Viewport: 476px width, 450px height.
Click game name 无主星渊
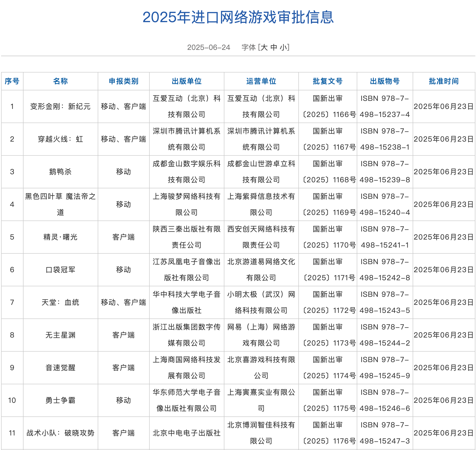[x=60, y=335]
